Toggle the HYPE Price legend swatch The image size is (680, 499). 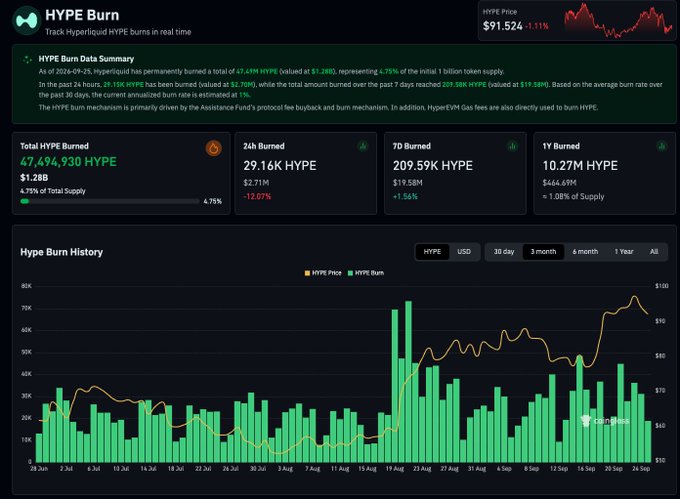[307, 273]
